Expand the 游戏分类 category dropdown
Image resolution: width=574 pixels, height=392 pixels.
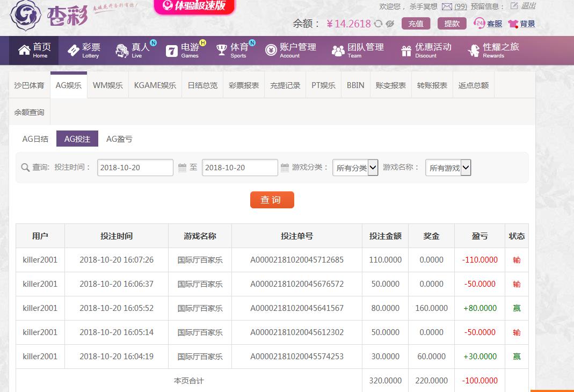click(355, 168)
